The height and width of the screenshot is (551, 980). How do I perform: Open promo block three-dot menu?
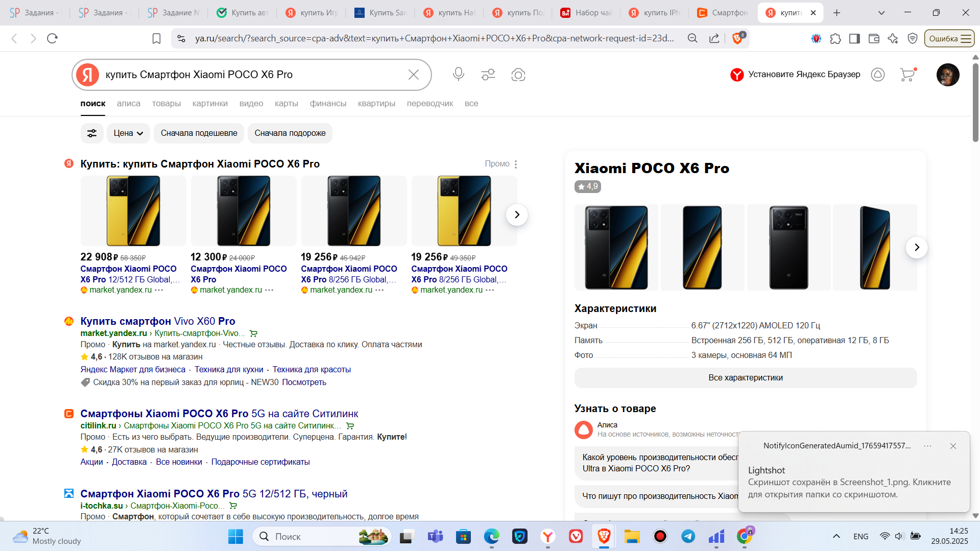point(516,164)
